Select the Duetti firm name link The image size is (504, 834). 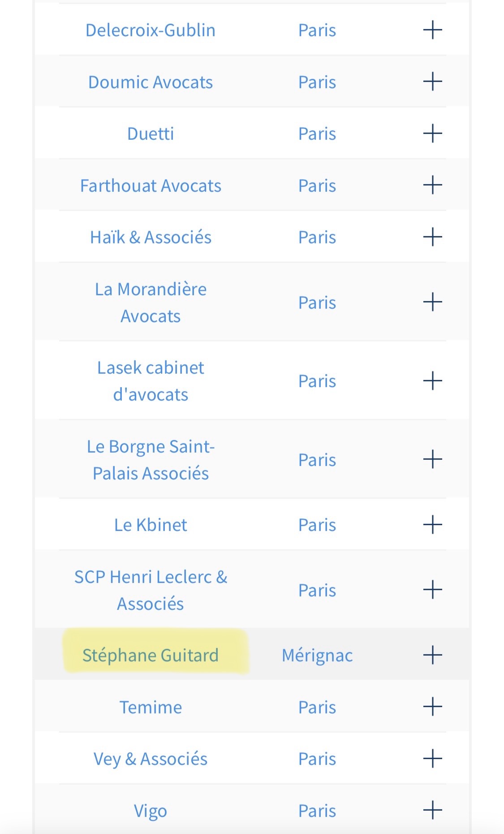[151, 134]
